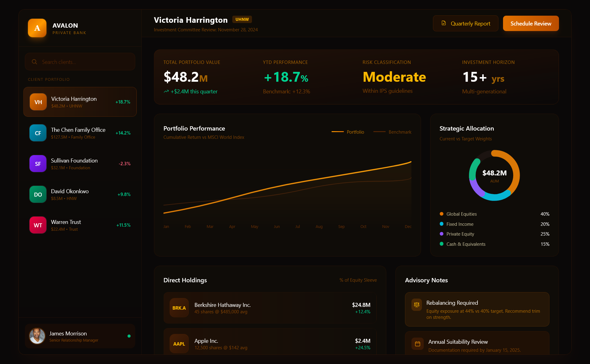590x364 pixels.
Task: Click the calendar icon on Annual Suitability Review
Action: point(417,344)
